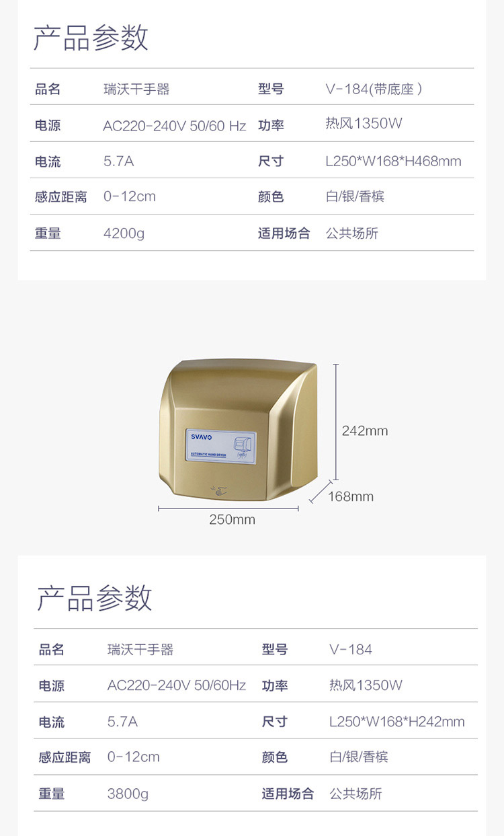Click the top table AC220-240V 50/60 Hz value

175,126
